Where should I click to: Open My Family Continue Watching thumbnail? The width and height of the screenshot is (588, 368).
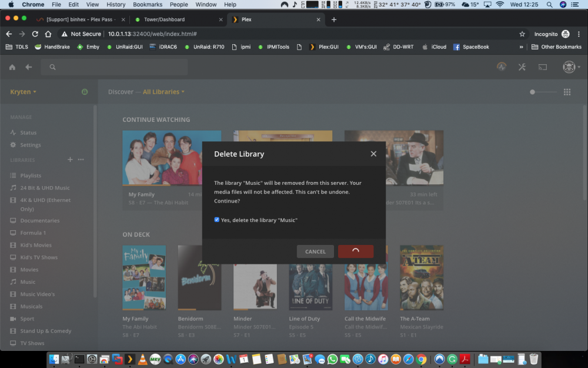tap(172, 158)
